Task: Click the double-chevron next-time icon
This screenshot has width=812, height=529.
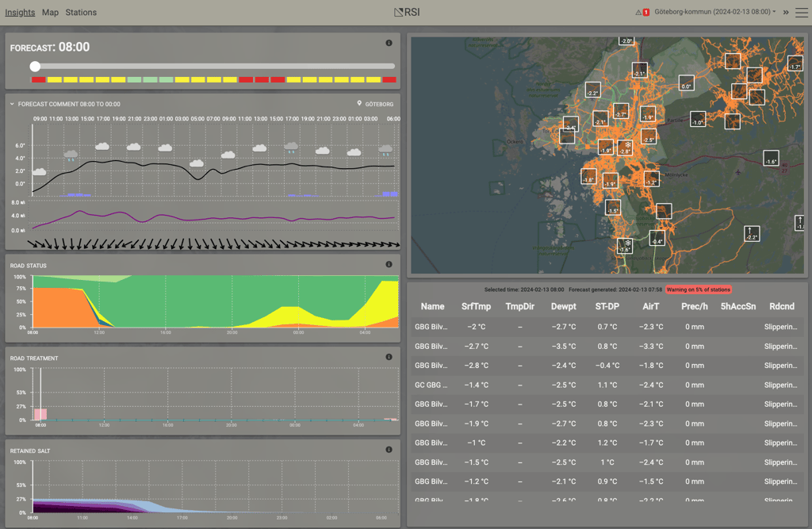Action: tap(786, 12)
